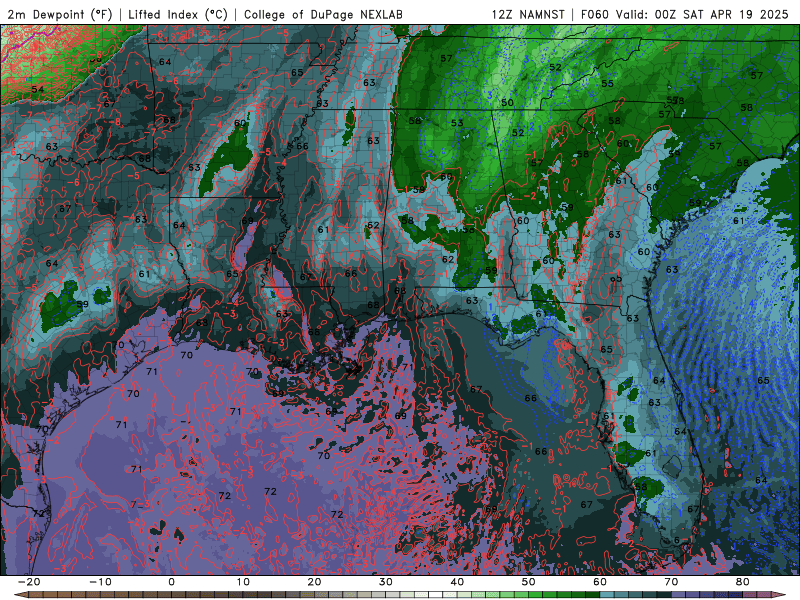
Task: Click the 20 label on the color scale
Action: (314, 582)
